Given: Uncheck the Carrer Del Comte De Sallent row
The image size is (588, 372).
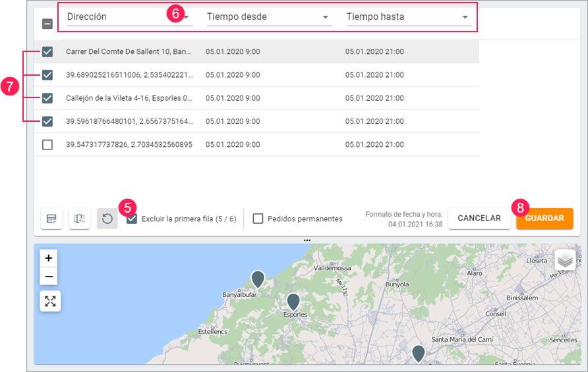Looking at the screenshot, I should pos(47,51).
